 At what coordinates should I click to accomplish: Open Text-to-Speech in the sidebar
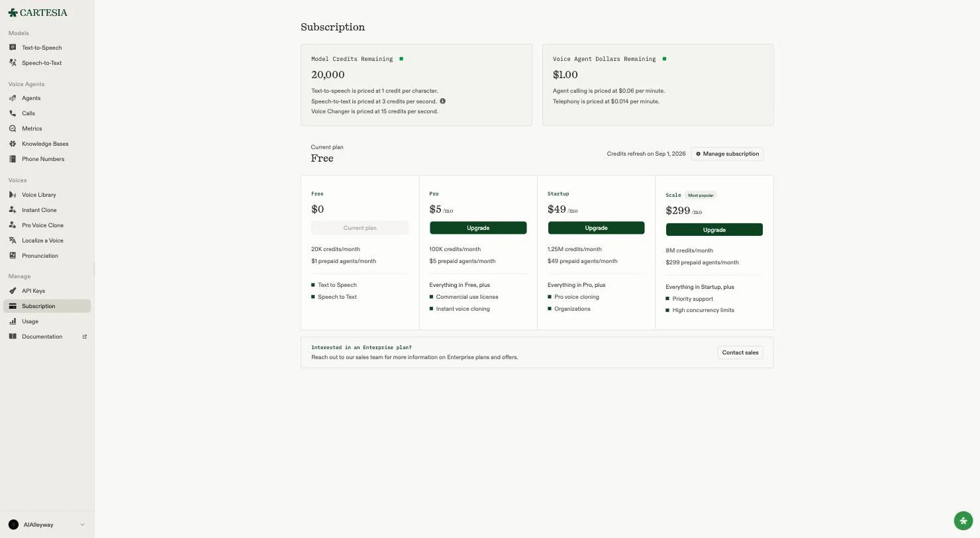[47, 48]
